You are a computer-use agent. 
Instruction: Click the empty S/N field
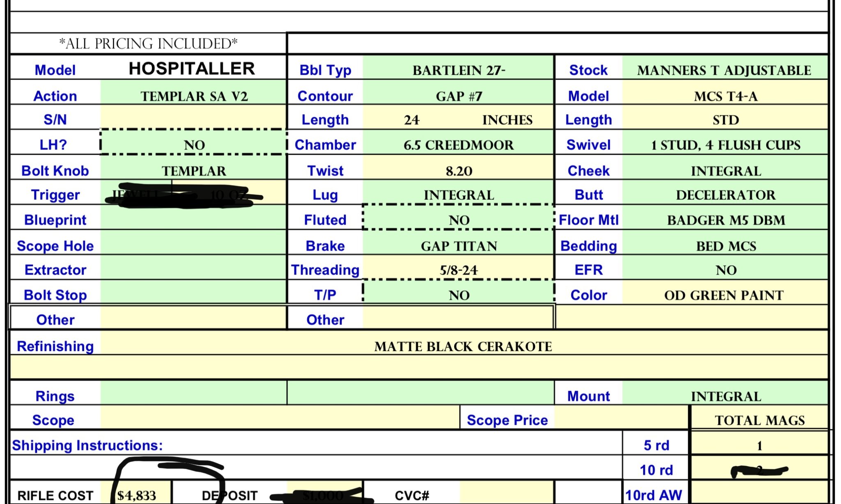(x=193, y=117)
